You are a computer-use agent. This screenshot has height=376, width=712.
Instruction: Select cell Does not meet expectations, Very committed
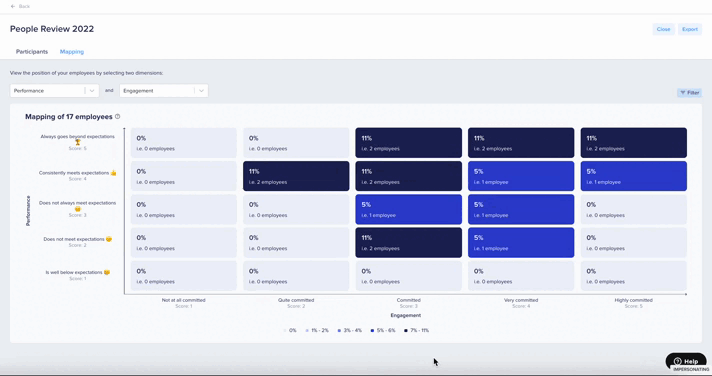[521, 242]
